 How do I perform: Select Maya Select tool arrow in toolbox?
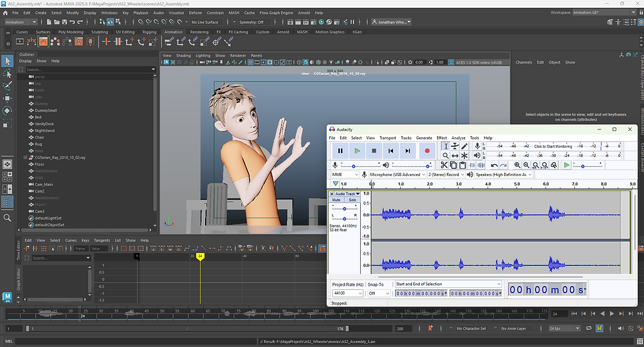tap(7, 61)
